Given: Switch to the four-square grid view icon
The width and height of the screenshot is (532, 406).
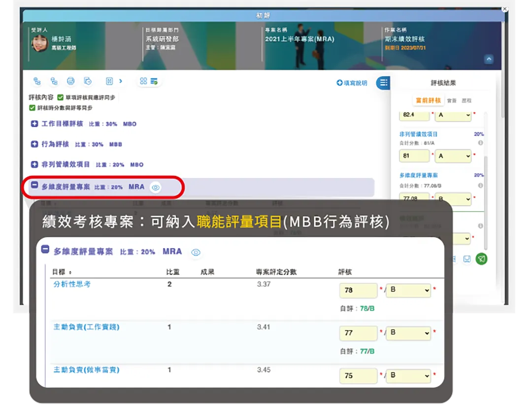Looking at the screenshot, I should tap(143, 81).
